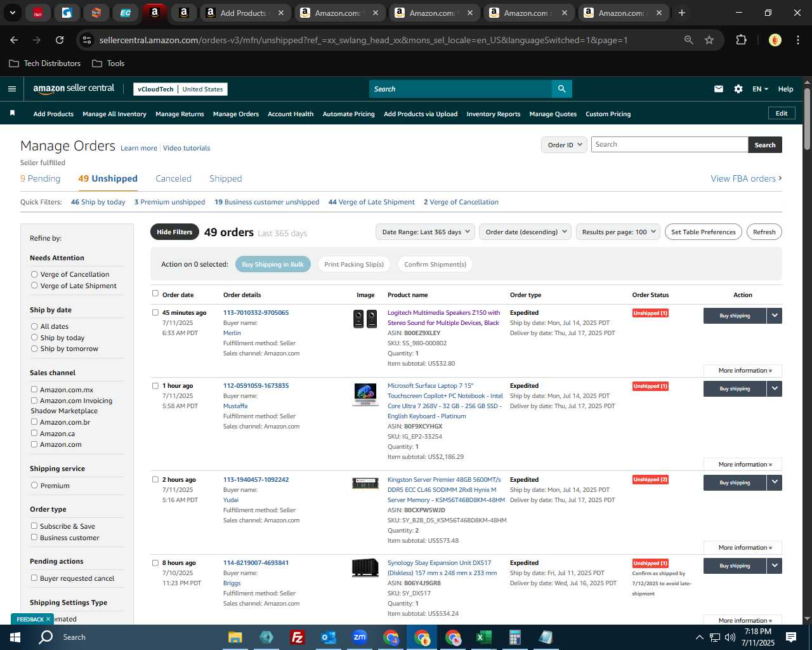
Task: Open order link 113-7010332-9705065
Action: tap(256, 312)
